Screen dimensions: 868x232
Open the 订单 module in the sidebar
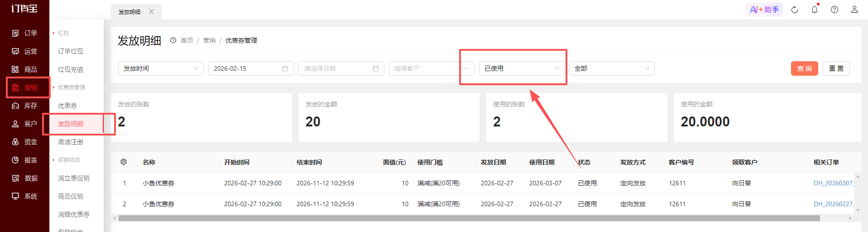pos(24,33)
